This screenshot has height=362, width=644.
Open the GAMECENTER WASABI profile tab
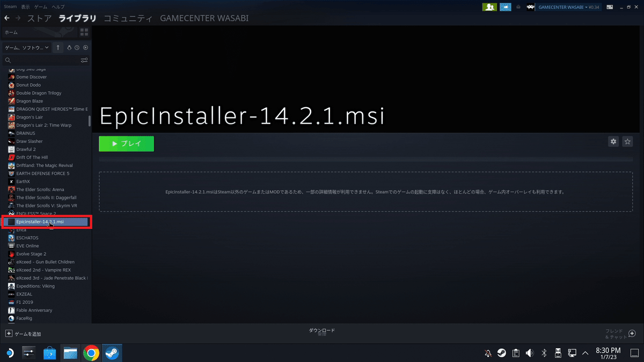click(204, 18)
